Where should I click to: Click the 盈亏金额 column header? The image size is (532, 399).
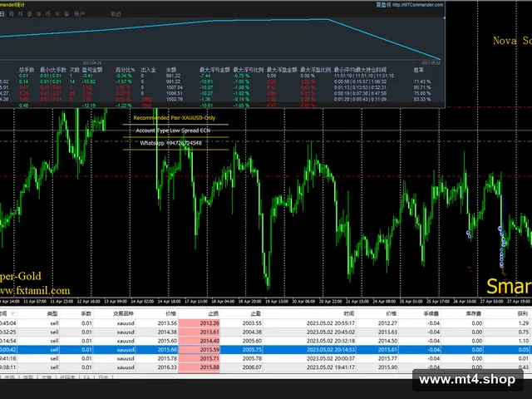(x=92, y=70)
